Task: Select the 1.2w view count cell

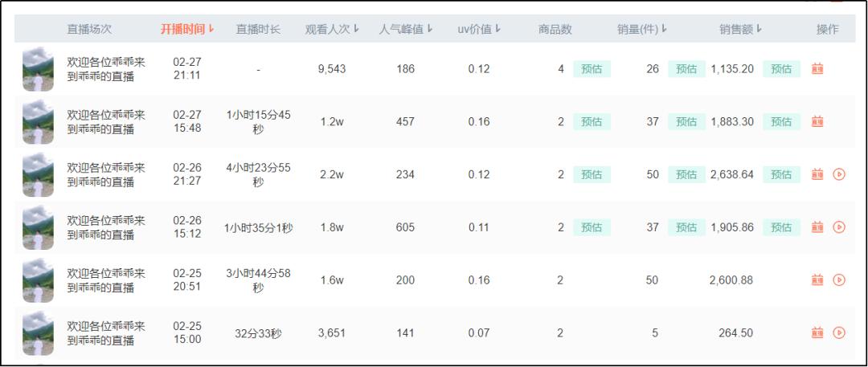Action: coord(332,122)
